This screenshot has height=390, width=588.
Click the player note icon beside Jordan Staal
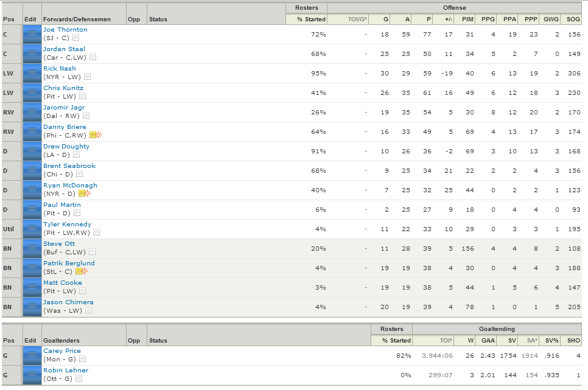coord(93,57)
